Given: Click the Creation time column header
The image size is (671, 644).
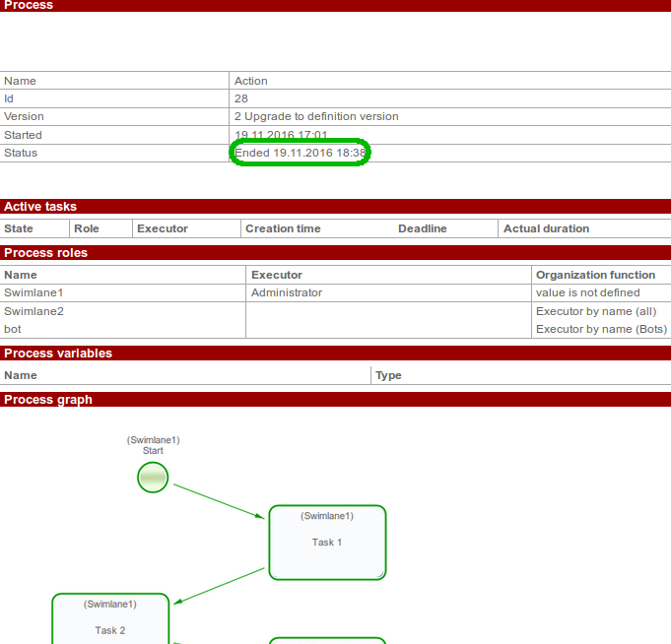Looking at the screenshot, I should [283, 228].
